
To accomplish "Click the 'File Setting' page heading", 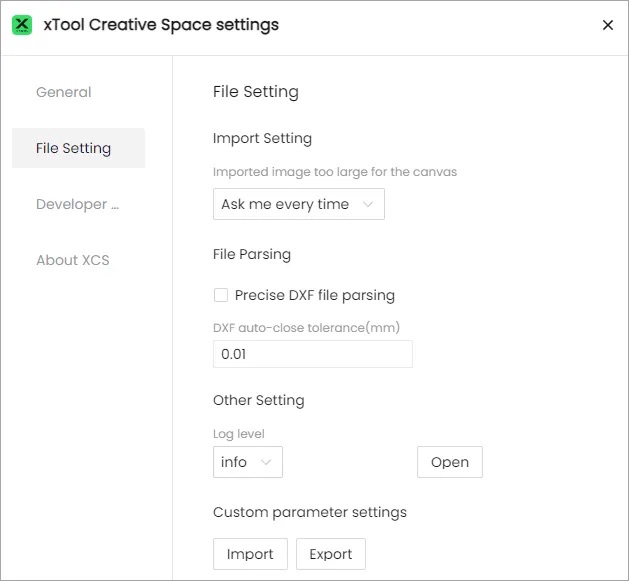I will click(x=256, y=92).
